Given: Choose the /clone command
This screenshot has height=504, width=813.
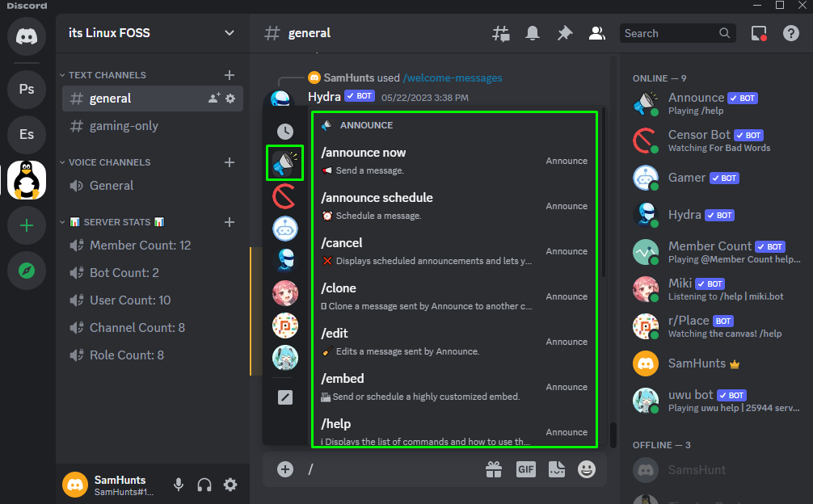Looking at the screenshot, I should pos(454,296).
